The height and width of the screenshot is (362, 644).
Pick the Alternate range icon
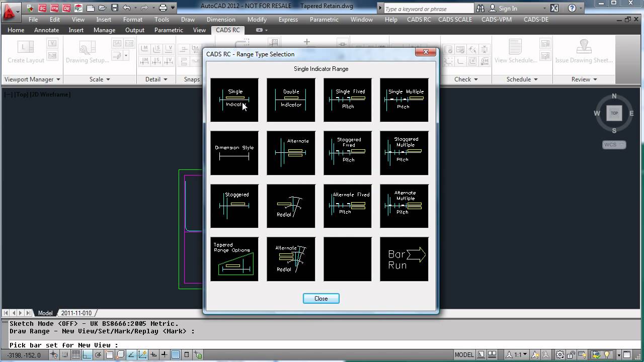291,153
